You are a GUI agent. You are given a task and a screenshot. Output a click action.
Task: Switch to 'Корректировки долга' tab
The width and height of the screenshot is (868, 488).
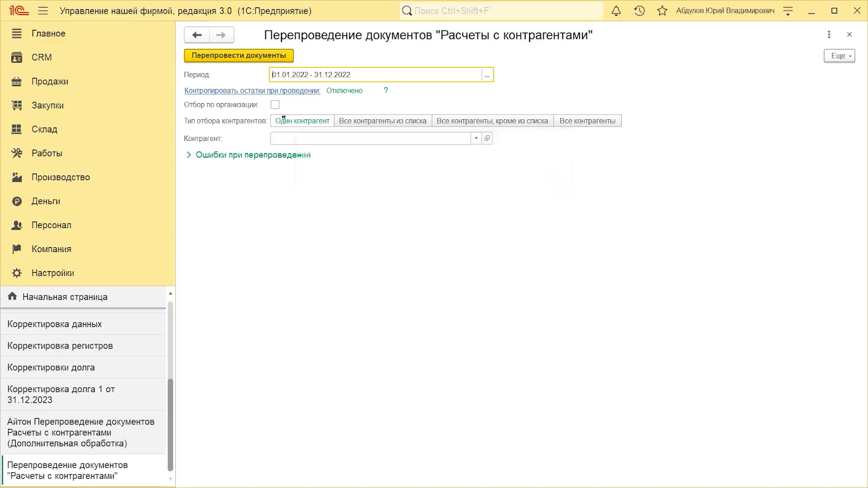tap(51, 367)
